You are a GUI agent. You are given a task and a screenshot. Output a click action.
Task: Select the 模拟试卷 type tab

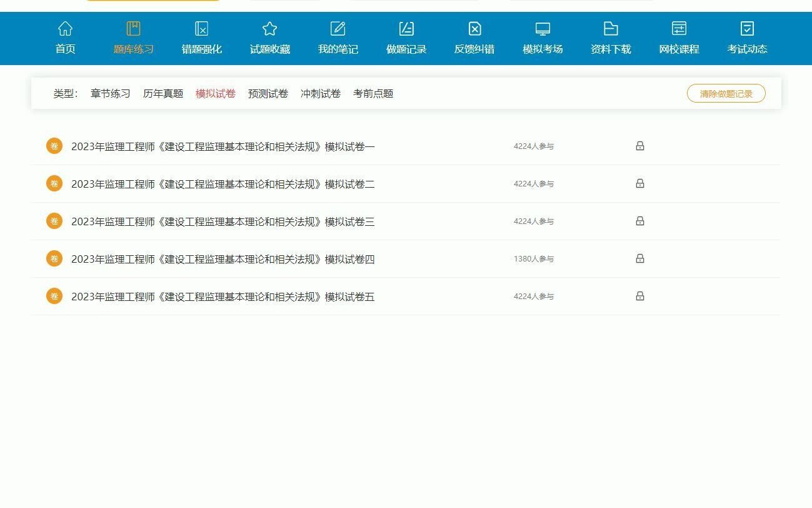pyautogui.click(x=216, y=94)
